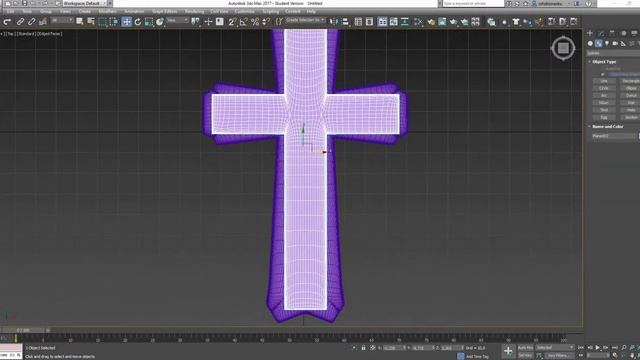Screen dimensions: 640x360
Task: Open Curve Editor from toolbar
Action: [393, 22]
